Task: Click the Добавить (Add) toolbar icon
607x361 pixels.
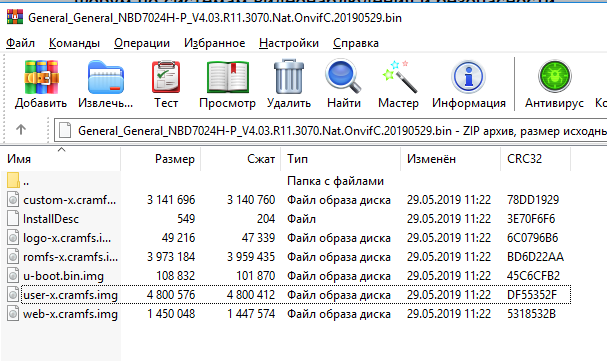Action: point(41,77)
